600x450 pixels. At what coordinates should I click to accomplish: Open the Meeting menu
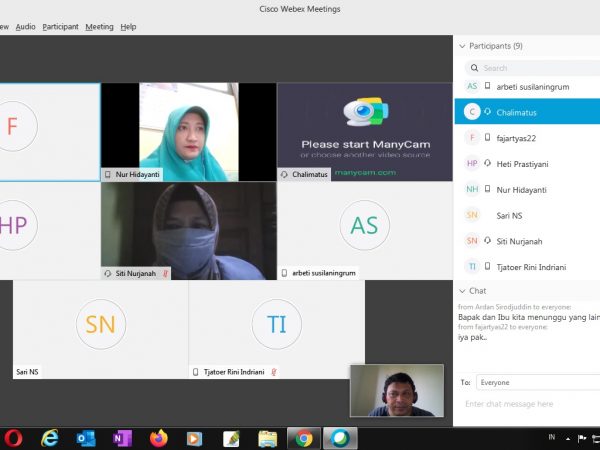click(99, 27)
